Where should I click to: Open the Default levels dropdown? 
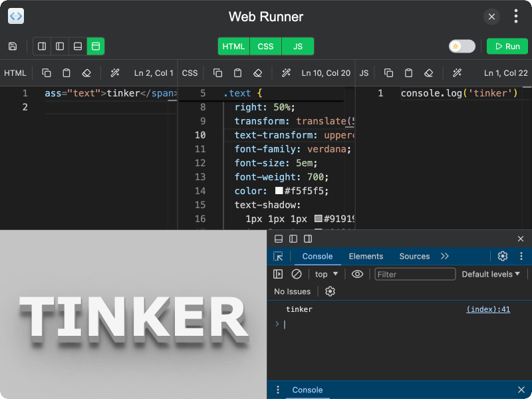(491, 274)
